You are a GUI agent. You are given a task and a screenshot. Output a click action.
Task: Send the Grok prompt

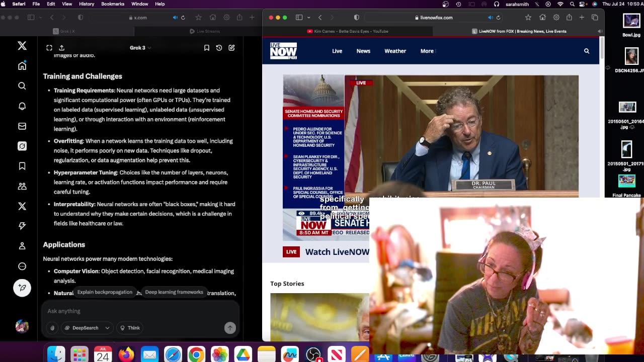point(230,328)
